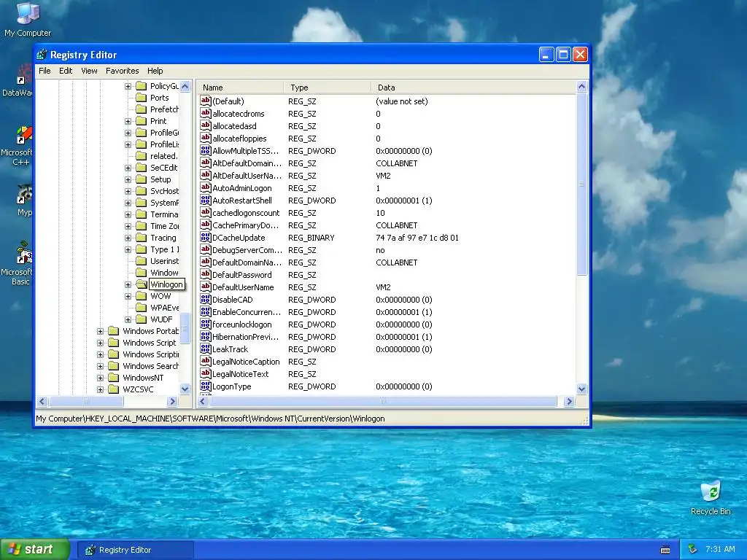Click the tree pane scroll right arrow
The width and height of the screenshot is (747, 560).
click(173, 402)
